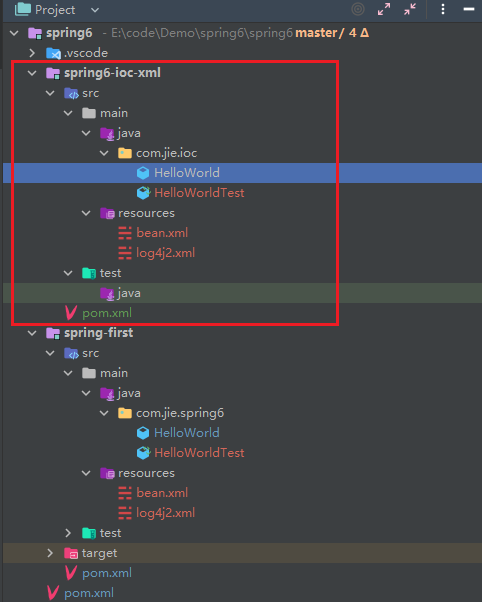
Task: Expand the target folder
Action: [50, 553]
